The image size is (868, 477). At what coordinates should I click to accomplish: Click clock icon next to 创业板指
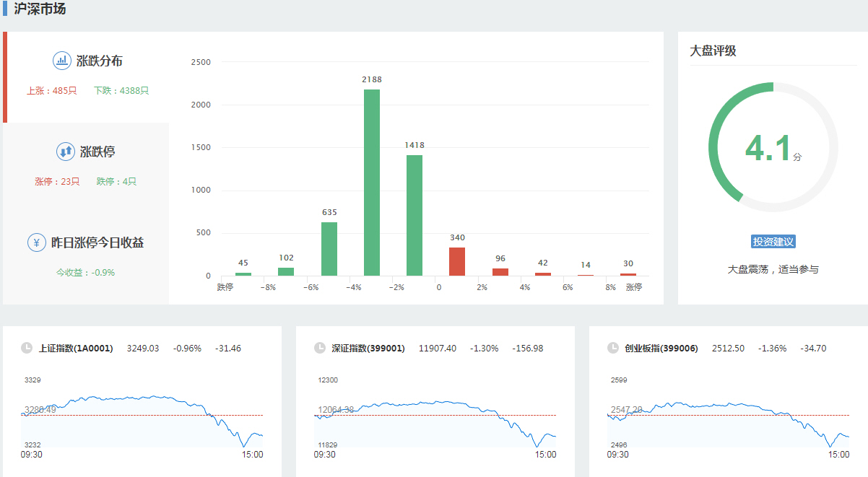(613, 348)
